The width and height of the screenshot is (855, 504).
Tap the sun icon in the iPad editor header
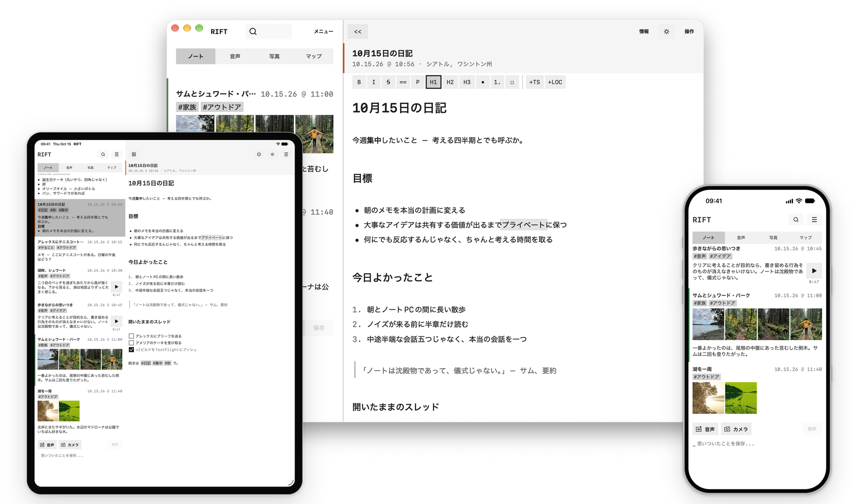(273, 154)
